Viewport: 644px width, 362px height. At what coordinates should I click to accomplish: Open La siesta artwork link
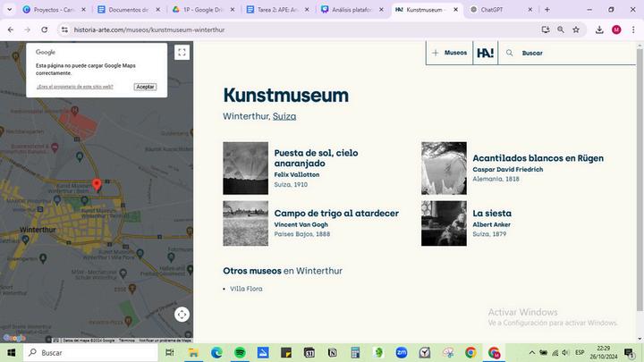pos(492,213)
